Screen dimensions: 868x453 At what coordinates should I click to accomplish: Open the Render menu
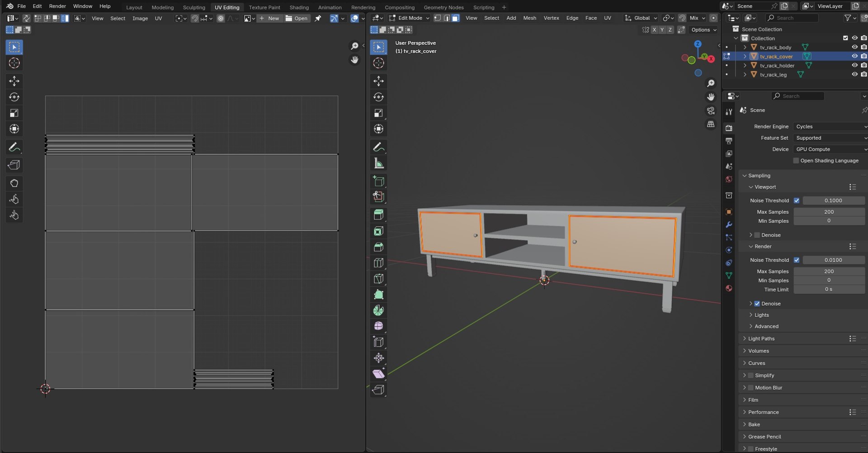57,6
